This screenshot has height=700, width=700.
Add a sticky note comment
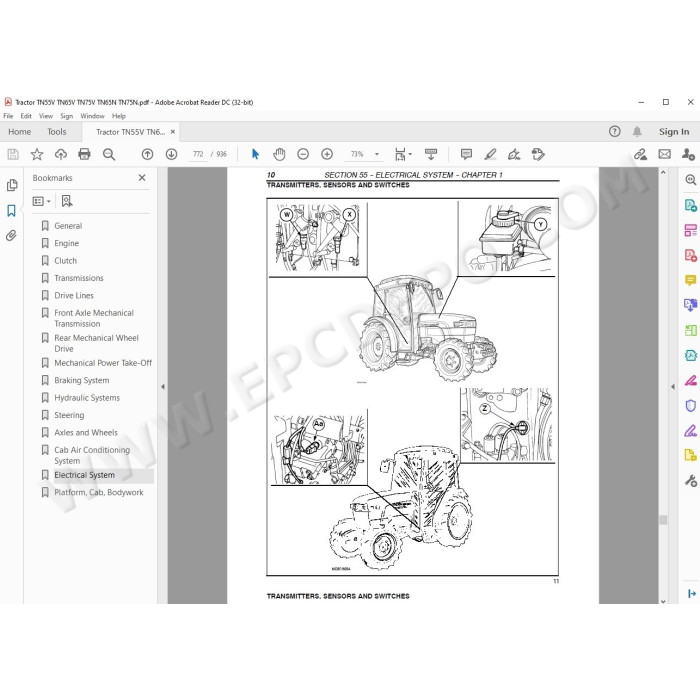tap(467, 154)
